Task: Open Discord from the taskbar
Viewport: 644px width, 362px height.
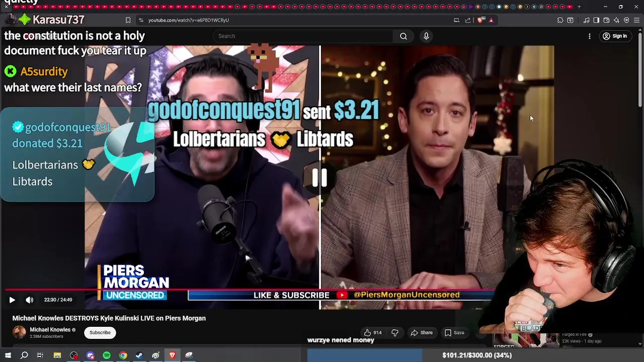Action: pyautogui.click(x=91, y=355)
